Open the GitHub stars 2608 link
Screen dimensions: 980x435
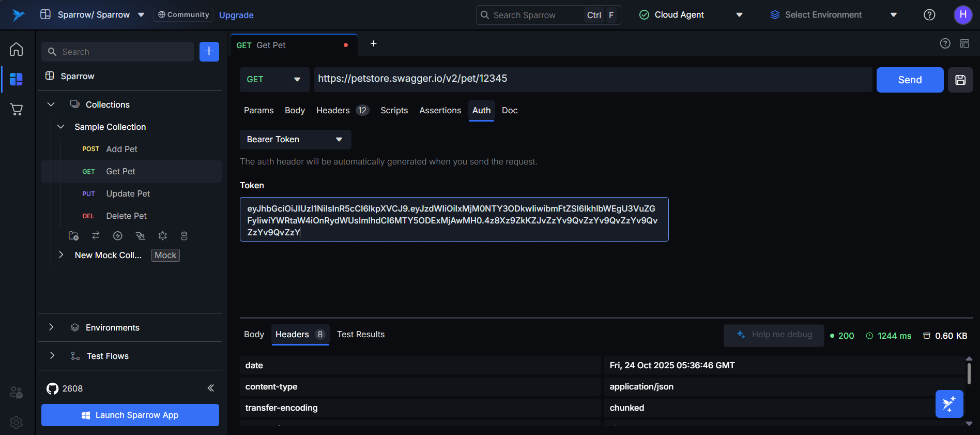pyautogui.click(x=65, y=388)
